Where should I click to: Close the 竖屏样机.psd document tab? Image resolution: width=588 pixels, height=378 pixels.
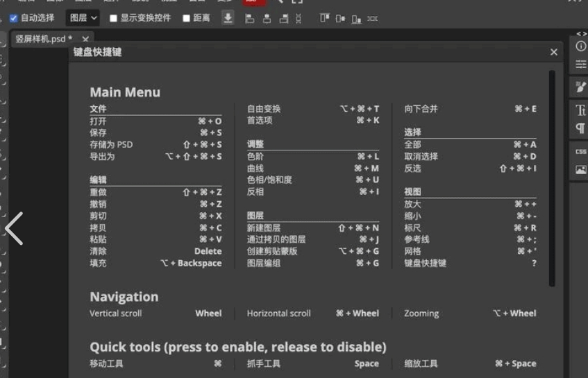tap(85, 39)
